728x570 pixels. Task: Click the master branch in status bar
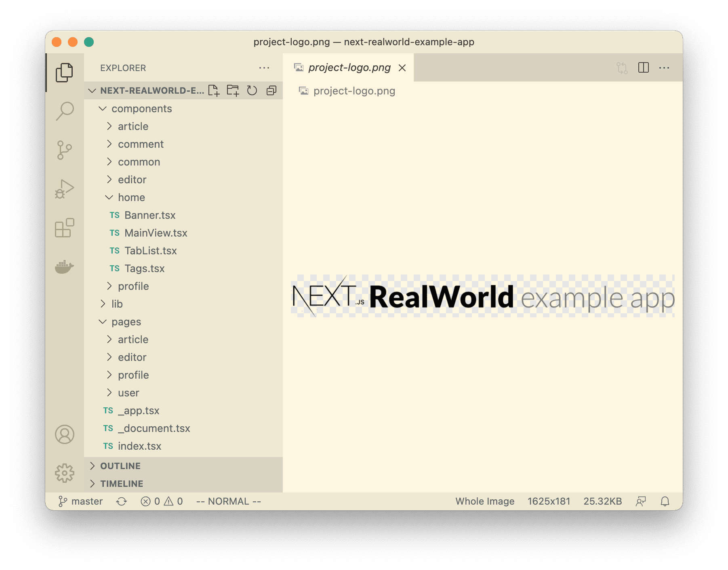click(81, 501)
